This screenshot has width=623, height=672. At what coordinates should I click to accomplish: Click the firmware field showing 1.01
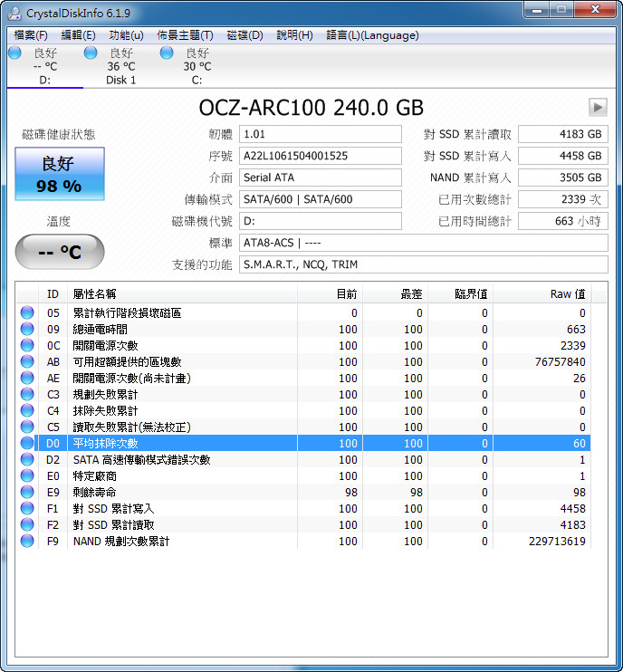pyautogui.click(x=320, y=134)
